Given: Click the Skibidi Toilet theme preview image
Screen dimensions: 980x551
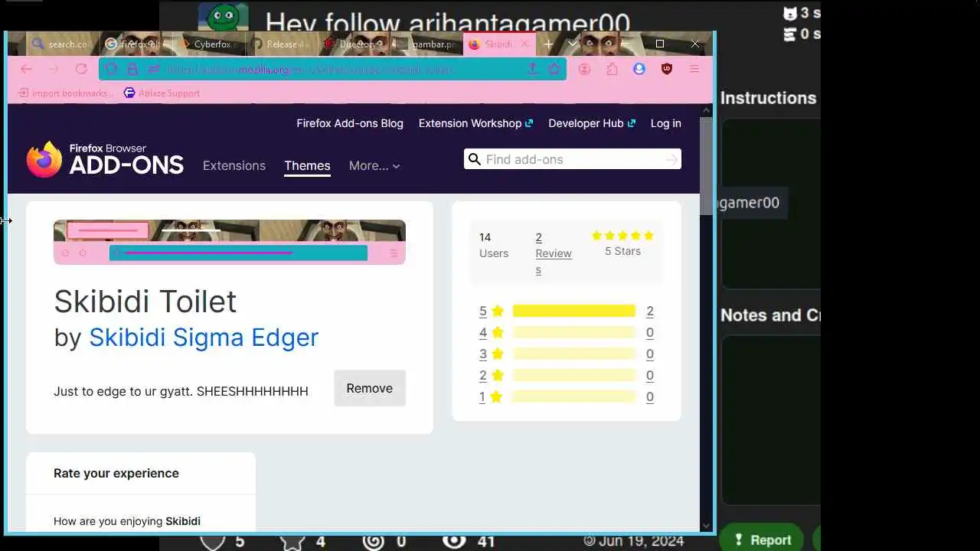Looking at the screenshot, I should tap(230, 242).
